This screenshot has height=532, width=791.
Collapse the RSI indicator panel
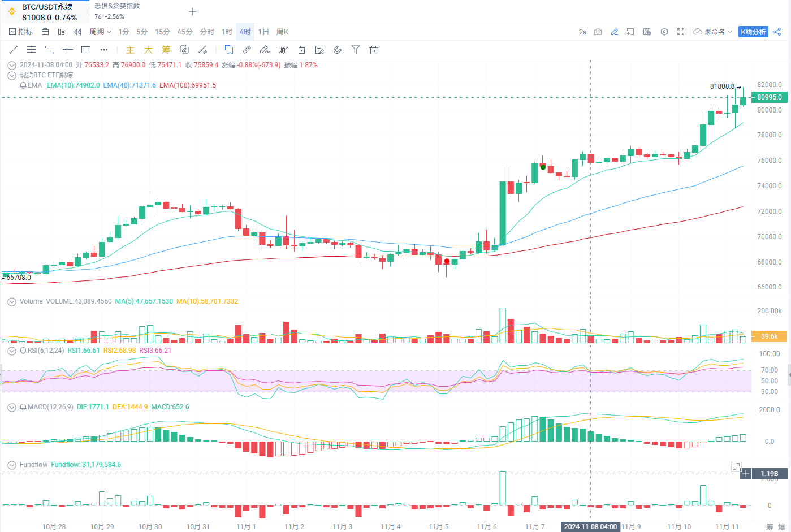coord(12,351)
